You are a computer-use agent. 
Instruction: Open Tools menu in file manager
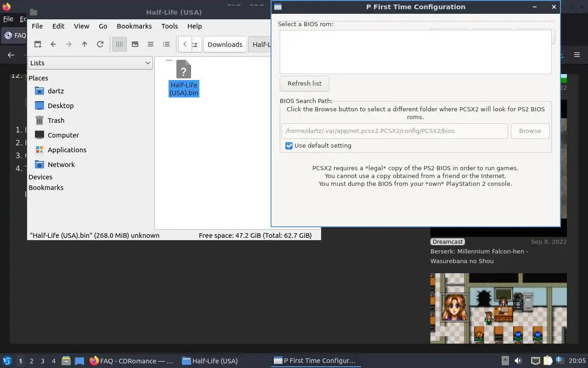tap(170, 26)
